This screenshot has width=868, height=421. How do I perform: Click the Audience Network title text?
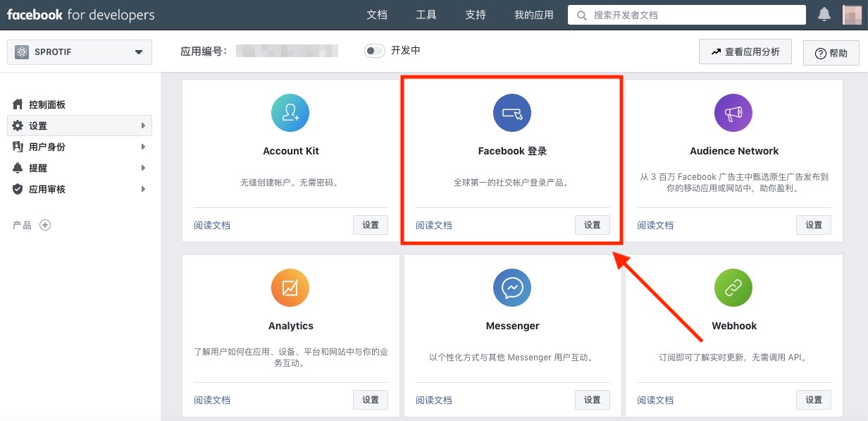(x=734, y=151)
